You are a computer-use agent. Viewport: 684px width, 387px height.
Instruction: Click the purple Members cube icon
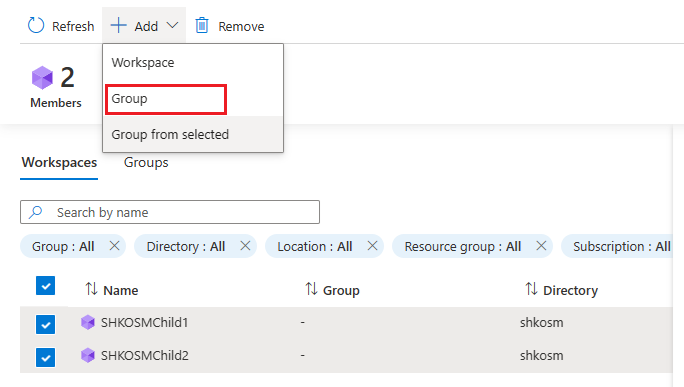click(x=42, y=78)
